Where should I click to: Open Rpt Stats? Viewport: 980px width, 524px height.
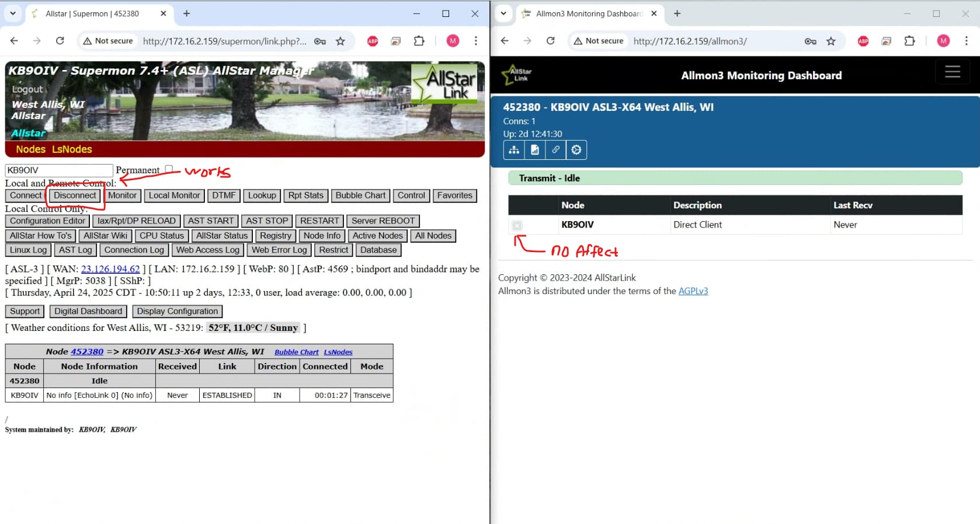[x=305, y=195]
